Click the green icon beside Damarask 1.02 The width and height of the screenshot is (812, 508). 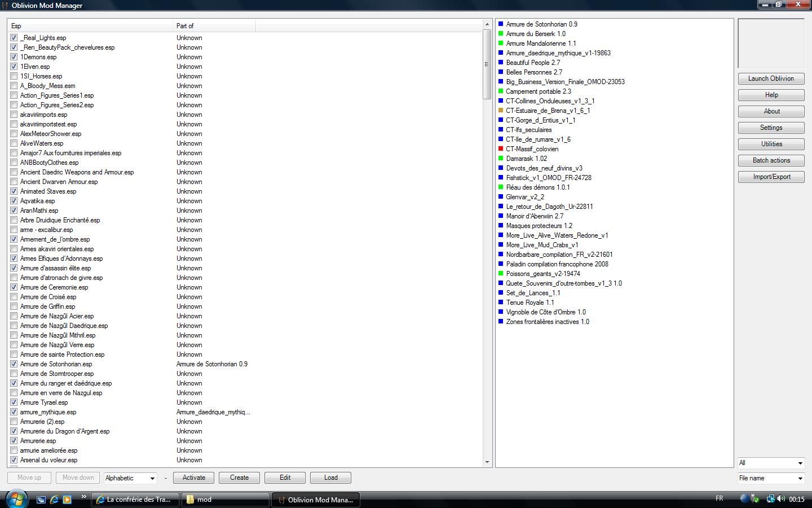(501, 159)
